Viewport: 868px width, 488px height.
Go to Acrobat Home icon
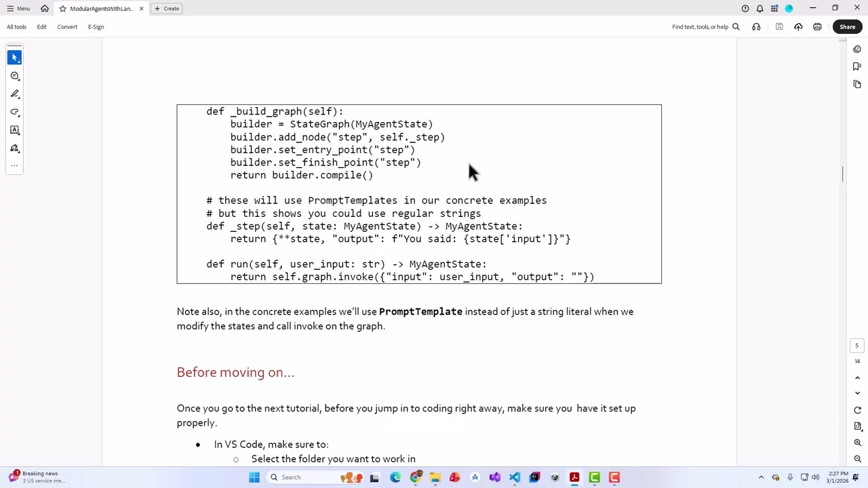point(45,9)
